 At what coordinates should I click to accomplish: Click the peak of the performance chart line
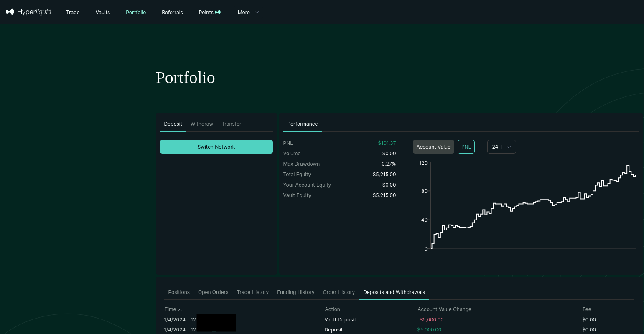pos(628,166)
